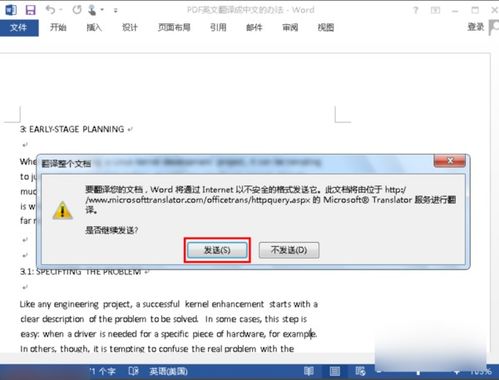Switch to the 引用 tab

218,27
